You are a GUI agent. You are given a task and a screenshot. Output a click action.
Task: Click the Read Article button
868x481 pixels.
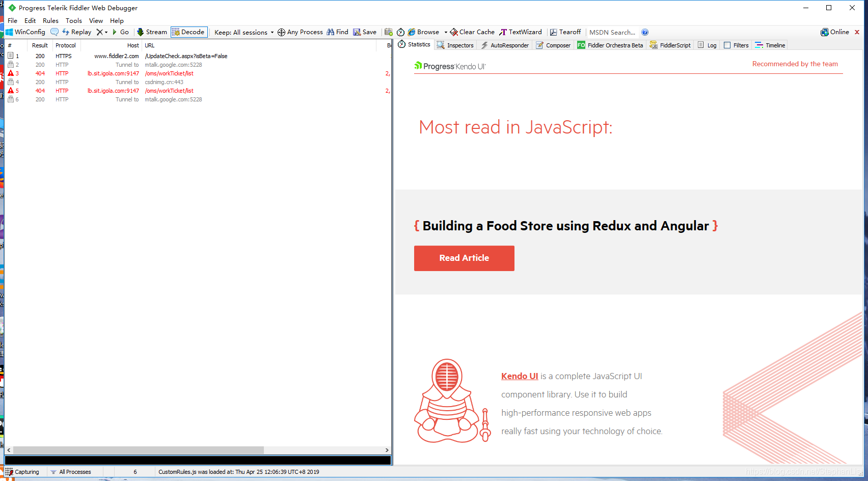tap(464, 258)
